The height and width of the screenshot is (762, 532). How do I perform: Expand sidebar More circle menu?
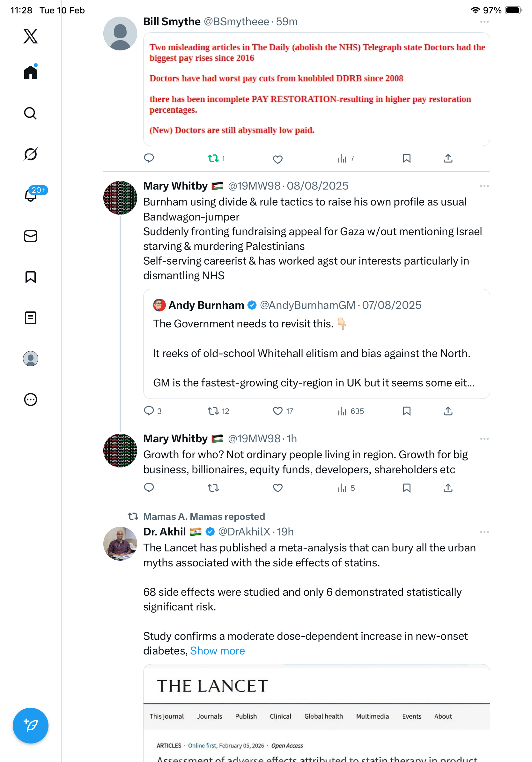tap(31, 399)
